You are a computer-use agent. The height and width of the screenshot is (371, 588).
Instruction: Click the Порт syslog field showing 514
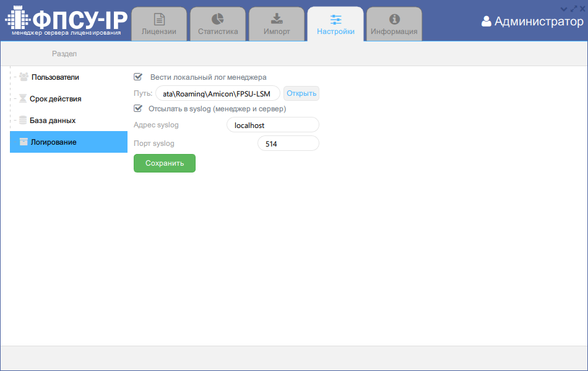(x=288, y=143)
